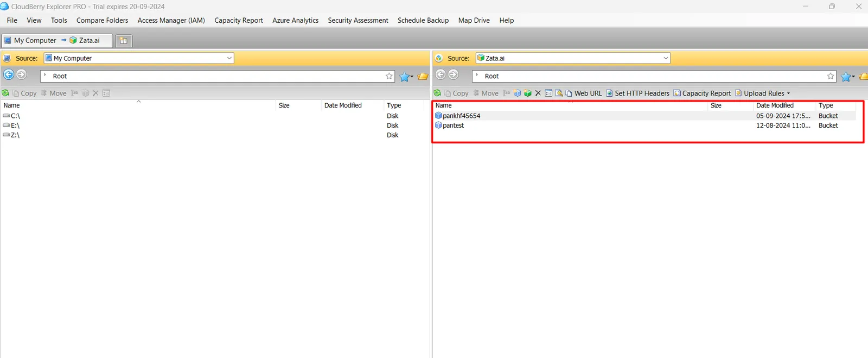Open the Schedule Backup menu

point(423,20)
